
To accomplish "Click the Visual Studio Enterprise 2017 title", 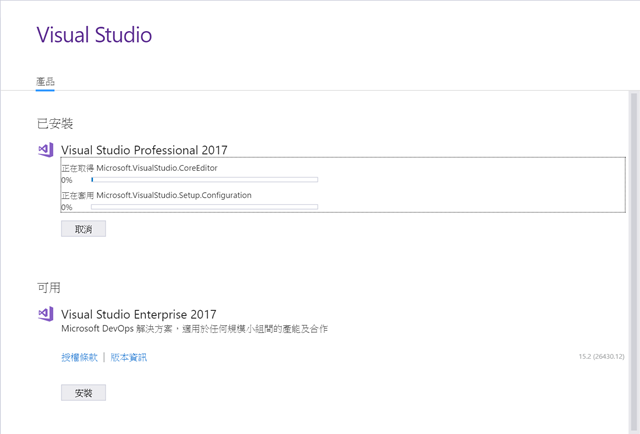I will (x=139, y=314).
